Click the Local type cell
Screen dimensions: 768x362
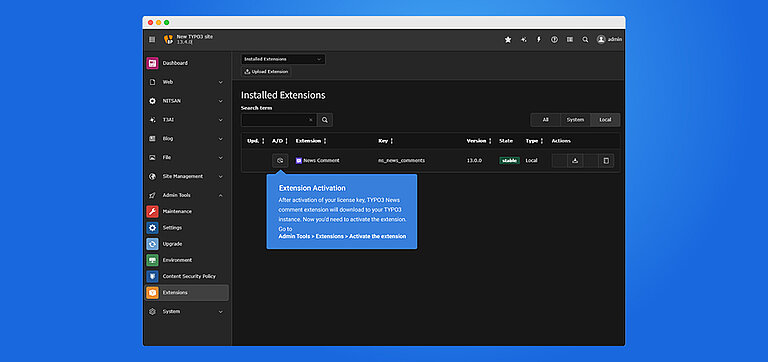pos(531,161)
